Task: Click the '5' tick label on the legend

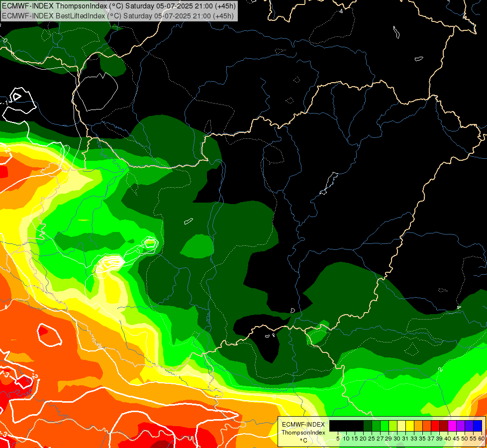Action: (338, 439)
